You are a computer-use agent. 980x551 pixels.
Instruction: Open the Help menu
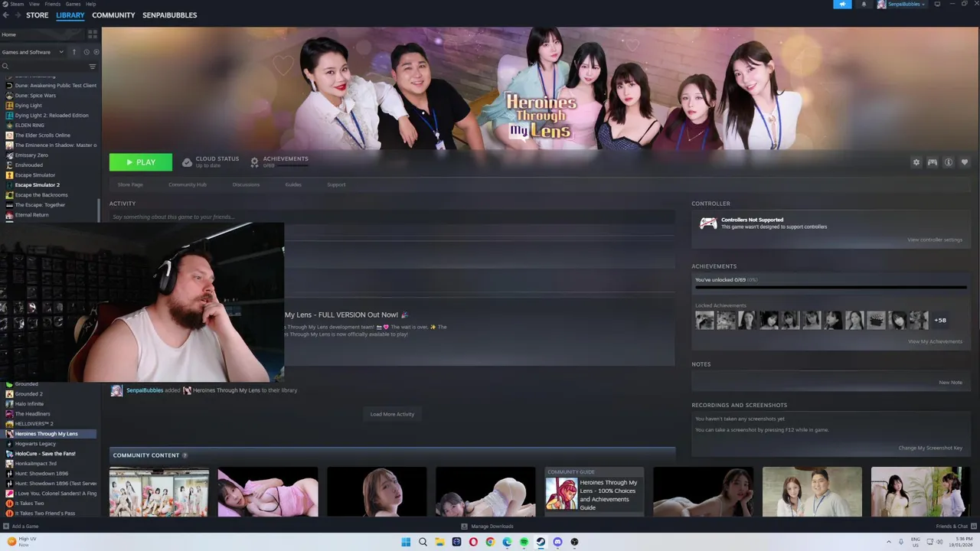[x=91, y=4]
